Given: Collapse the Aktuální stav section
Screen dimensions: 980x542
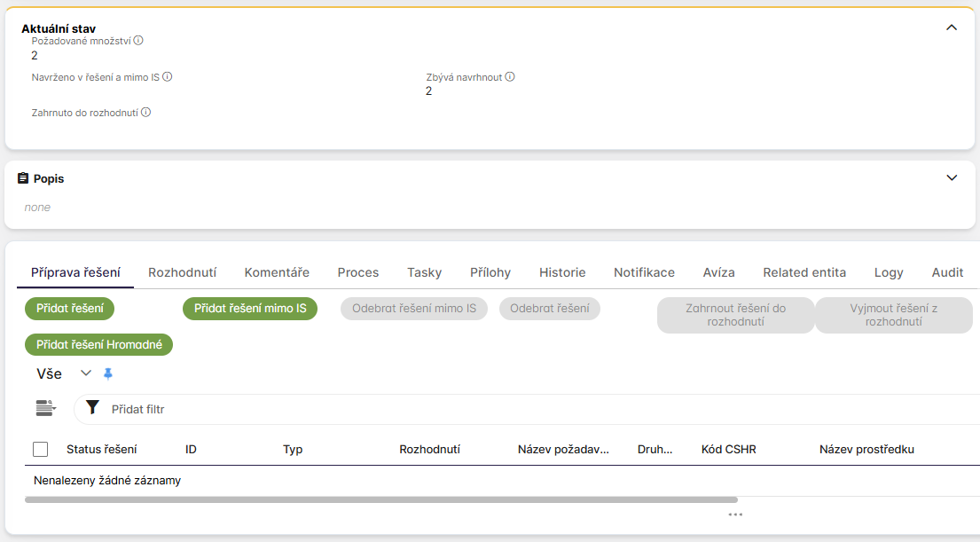Looking at the screenshot, I should [952, 27].
